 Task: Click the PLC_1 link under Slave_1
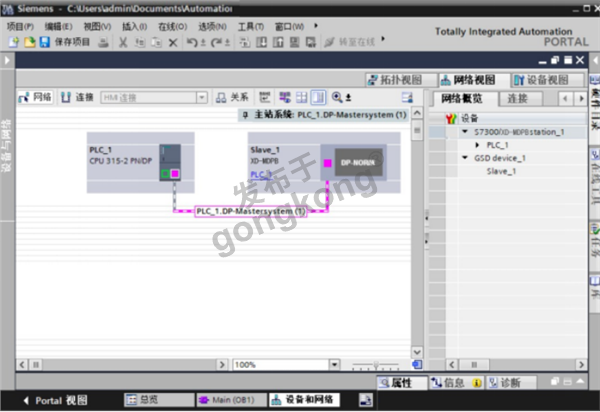coord(261,175)
